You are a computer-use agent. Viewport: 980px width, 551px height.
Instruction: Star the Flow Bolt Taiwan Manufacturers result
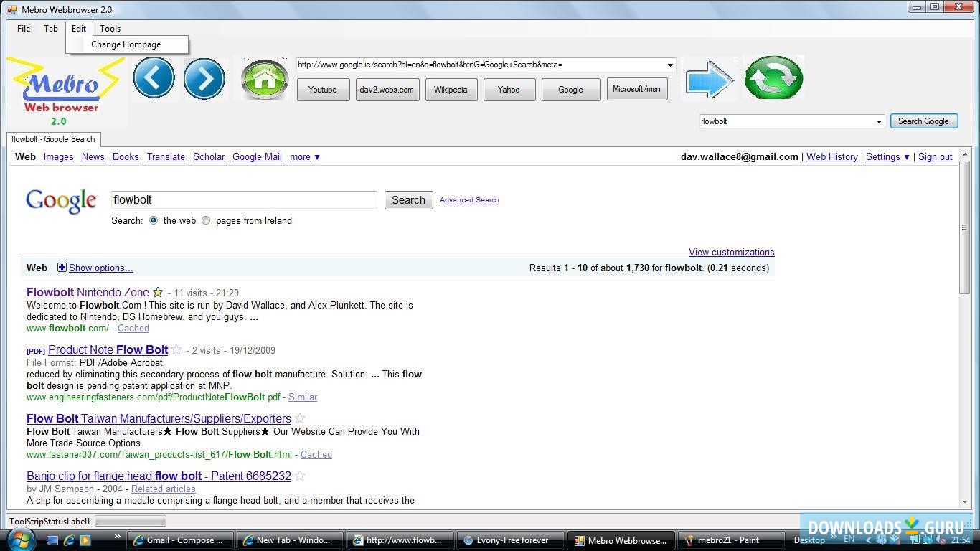(x=300, y=418)
